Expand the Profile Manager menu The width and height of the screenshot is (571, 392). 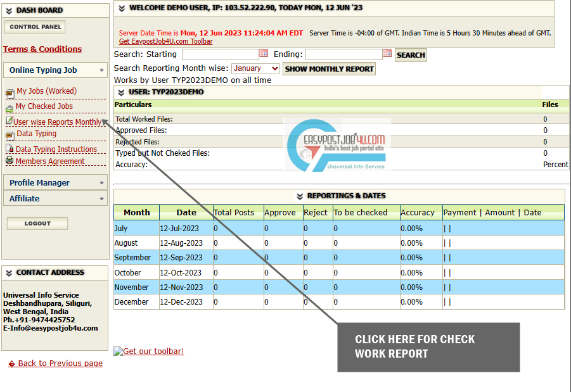55,182
